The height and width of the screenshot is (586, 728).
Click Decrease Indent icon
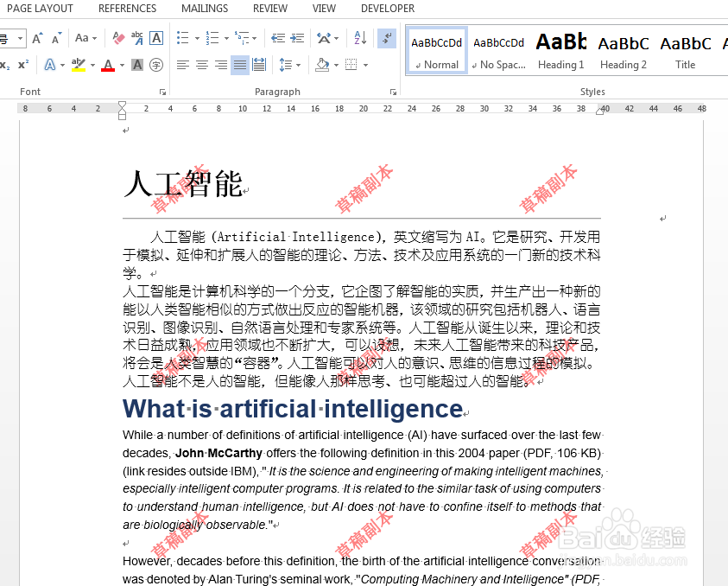(x=278, y=38)
